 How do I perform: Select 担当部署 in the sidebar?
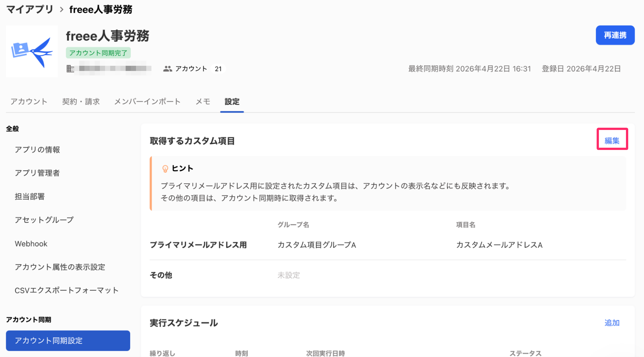click(x=30, y=196)
